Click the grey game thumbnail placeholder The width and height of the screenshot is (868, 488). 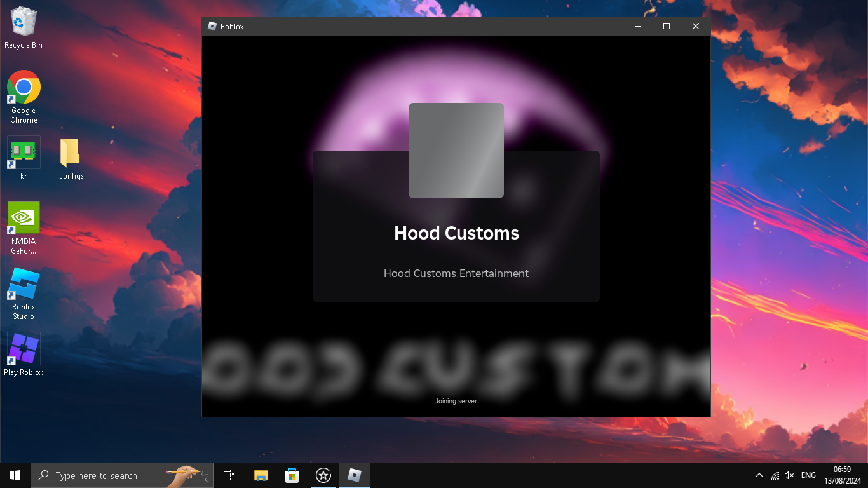click(x=456, y=151)
